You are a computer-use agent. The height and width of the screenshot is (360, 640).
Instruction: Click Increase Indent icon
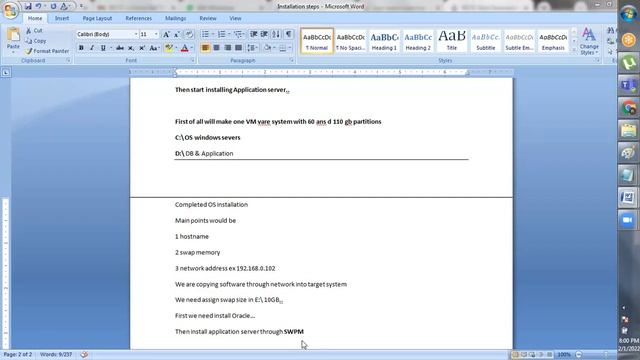point(264,34)
